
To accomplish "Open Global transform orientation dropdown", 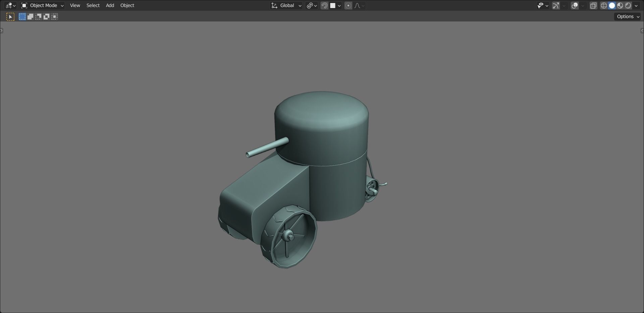I will point(286,5).
